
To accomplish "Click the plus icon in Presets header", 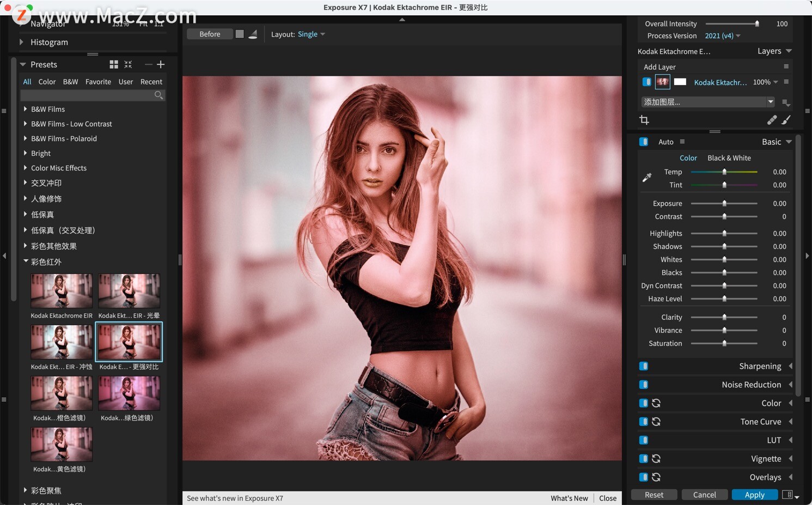I will point(161,64).
